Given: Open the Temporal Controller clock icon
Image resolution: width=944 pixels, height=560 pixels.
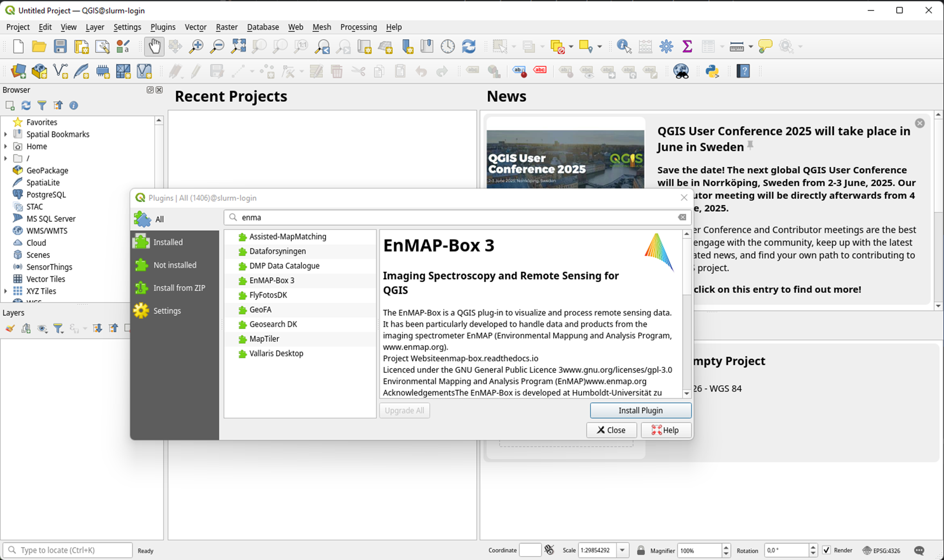Looking at the screenshot, I should [448, 46].
